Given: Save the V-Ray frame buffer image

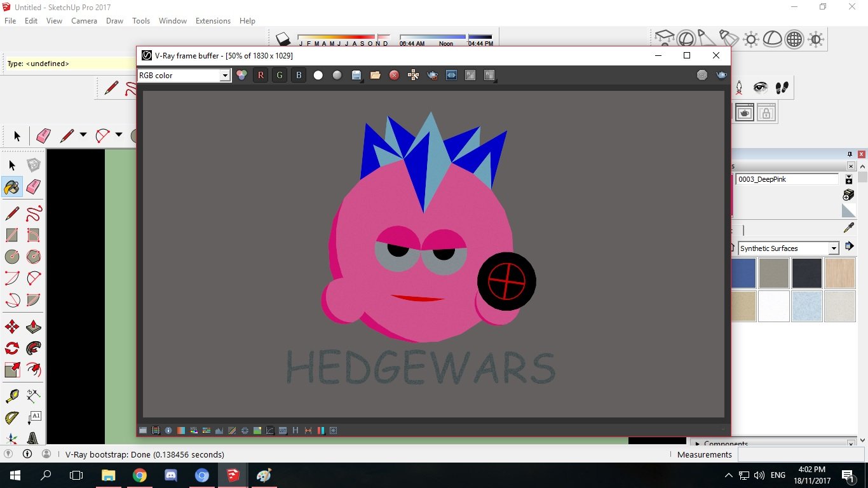Looking at the screenshot, I should pos(356,75).
